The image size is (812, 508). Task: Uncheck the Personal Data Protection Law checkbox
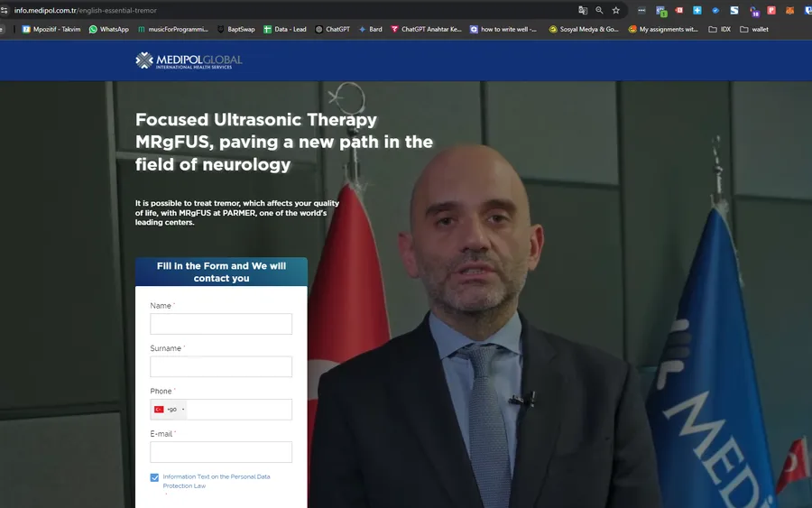(x=154, y=477)
